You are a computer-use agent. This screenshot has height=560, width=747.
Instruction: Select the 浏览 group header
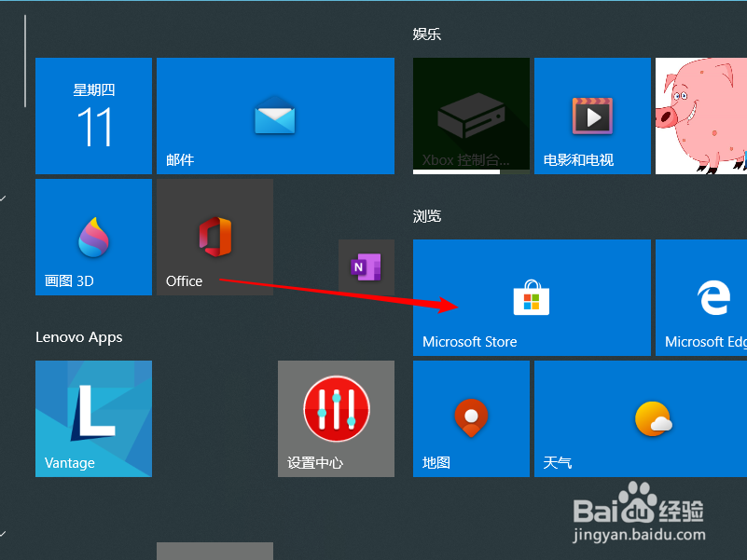(x=427, y=216)
